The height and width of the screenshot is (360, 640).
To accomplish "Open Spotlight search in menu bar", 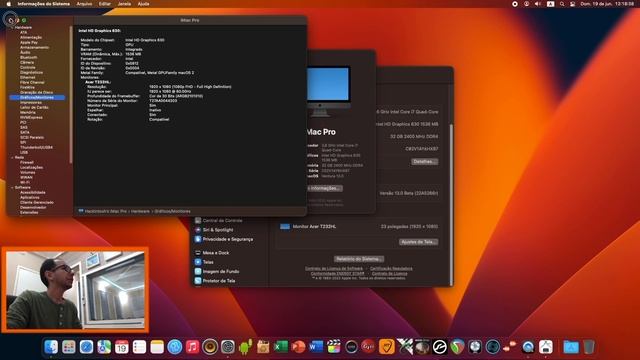I will 562,4.
